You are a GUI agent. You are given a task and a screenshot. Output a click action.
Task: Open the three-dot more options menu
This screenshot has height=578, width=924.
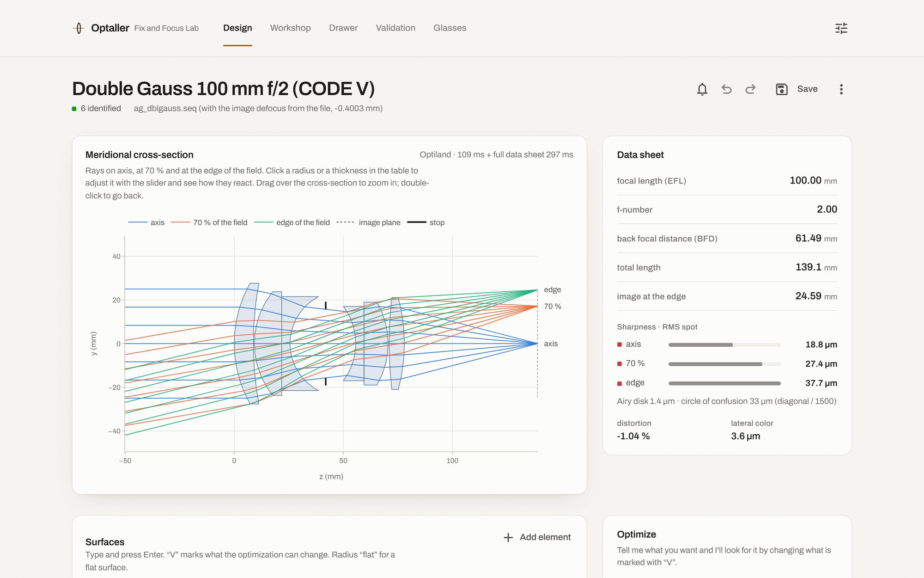coord(841,89)
